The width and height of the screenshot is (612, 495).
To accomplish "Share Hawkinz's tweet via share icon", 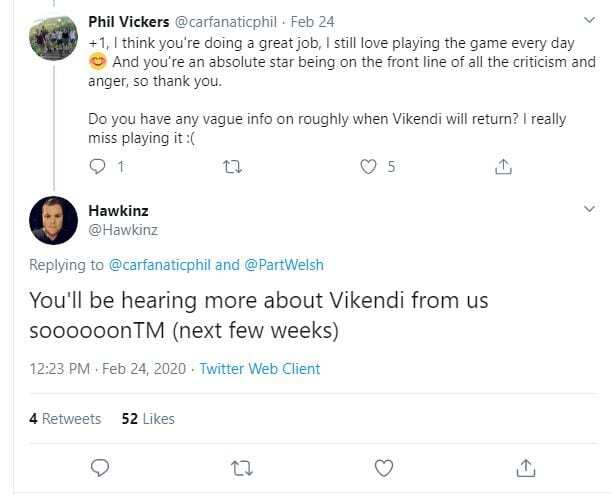I will point(525,467).
